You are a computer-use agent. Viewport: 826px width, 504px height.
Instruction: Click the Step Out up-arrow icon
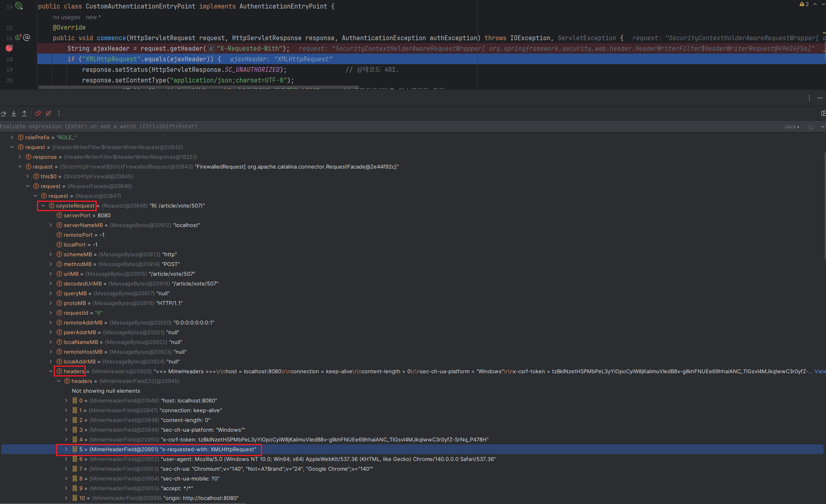click(24, 113)
